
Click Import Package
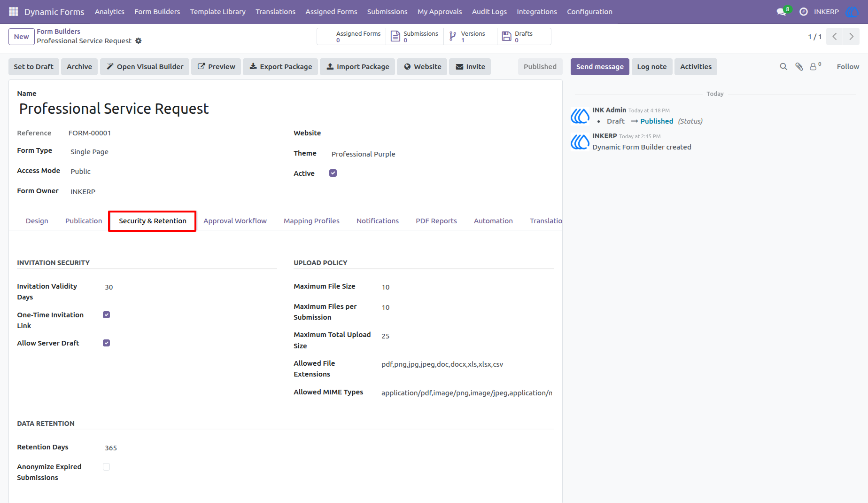(357, 67)
